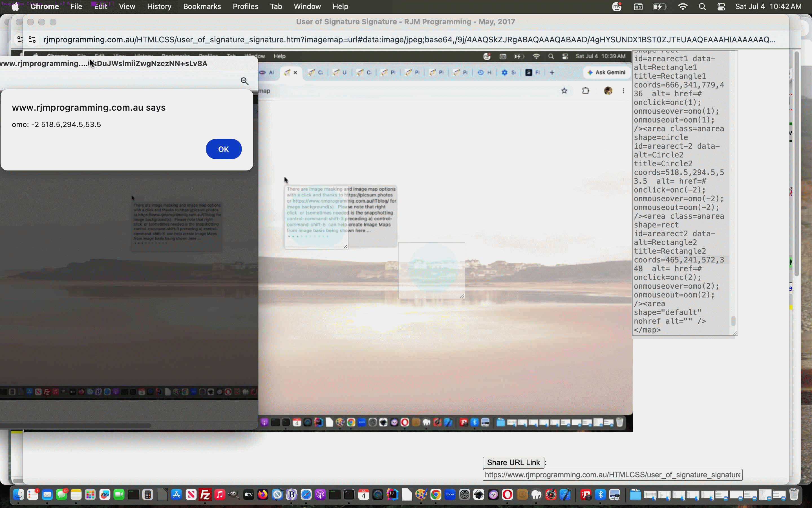Open Xcode from the Dock
The width and height of the screenshot is (812, 508).
[x=565, y=494]
